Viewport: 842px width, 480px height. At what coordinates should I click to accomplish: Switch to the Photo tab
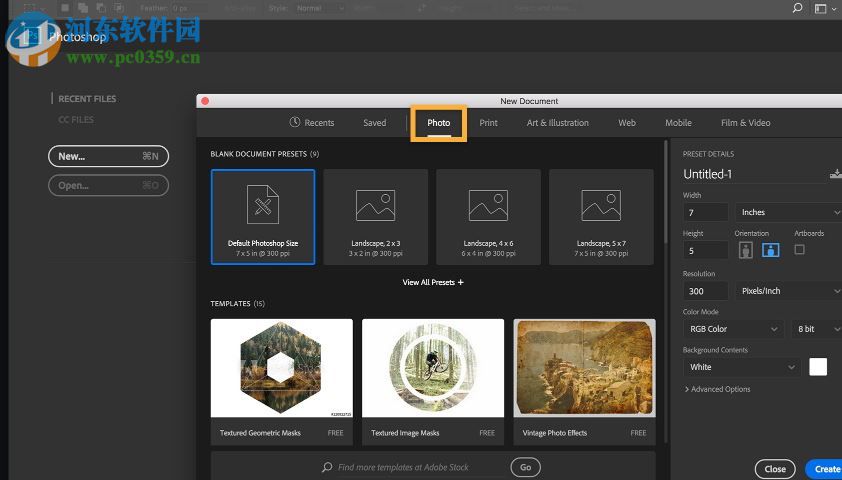439,123
